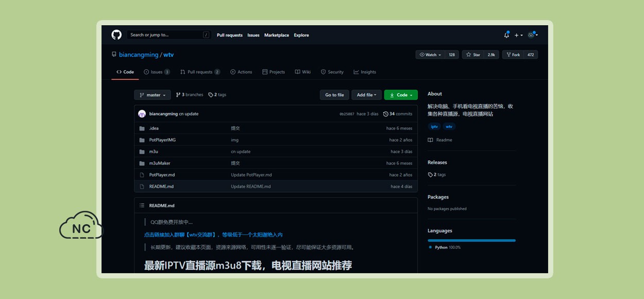Open the Releases heading link

click(437, 162)
